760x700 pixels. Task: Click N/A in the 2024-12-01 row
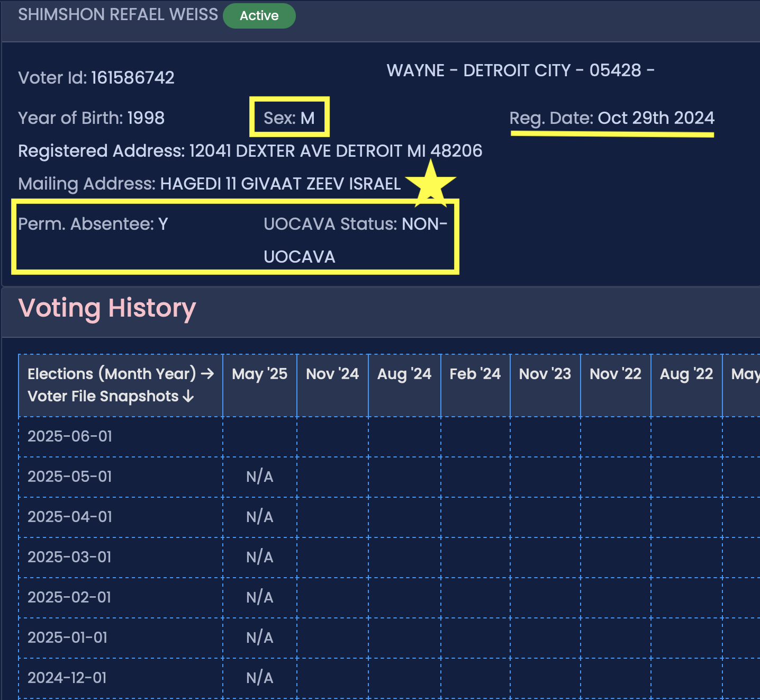tap(260, 678)
